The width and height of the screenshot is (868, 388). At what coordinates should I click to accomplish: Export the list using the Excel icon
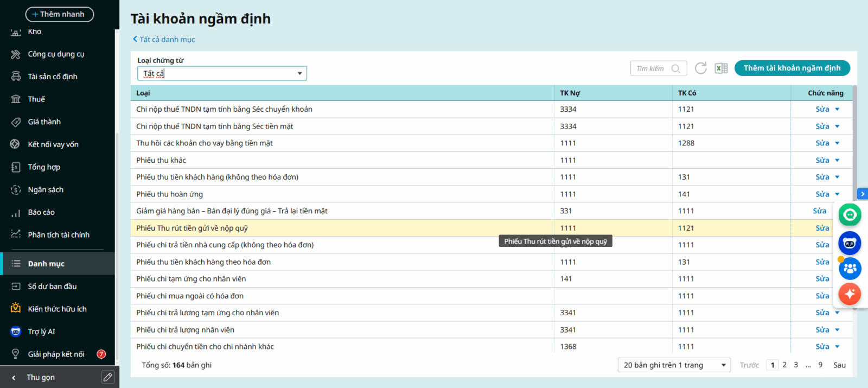pos(721,68)
